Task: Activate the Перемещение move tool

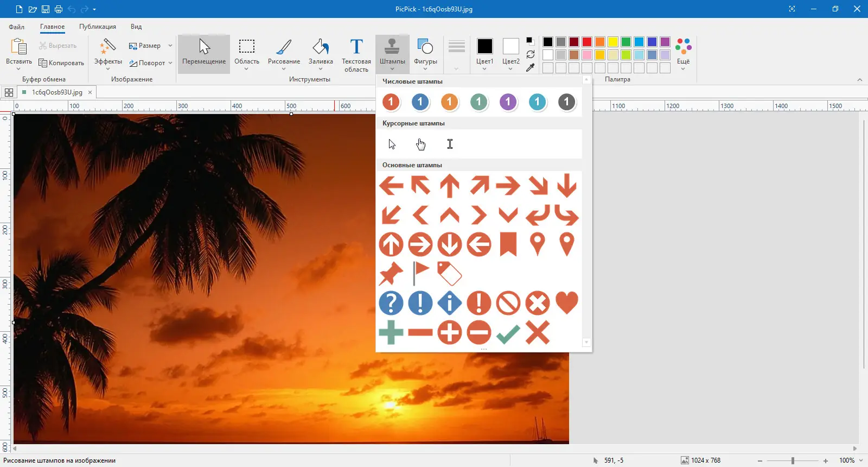Action: pos(204,54)
